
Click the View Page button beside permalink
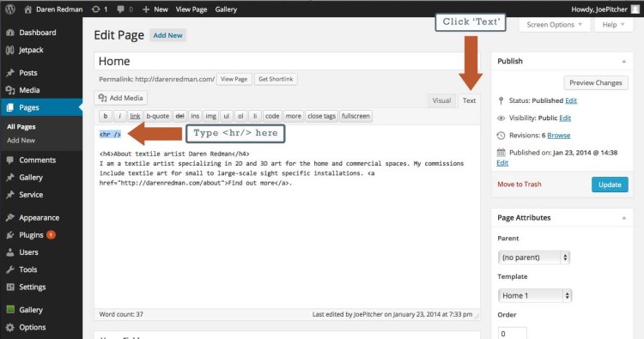(234, 79)
